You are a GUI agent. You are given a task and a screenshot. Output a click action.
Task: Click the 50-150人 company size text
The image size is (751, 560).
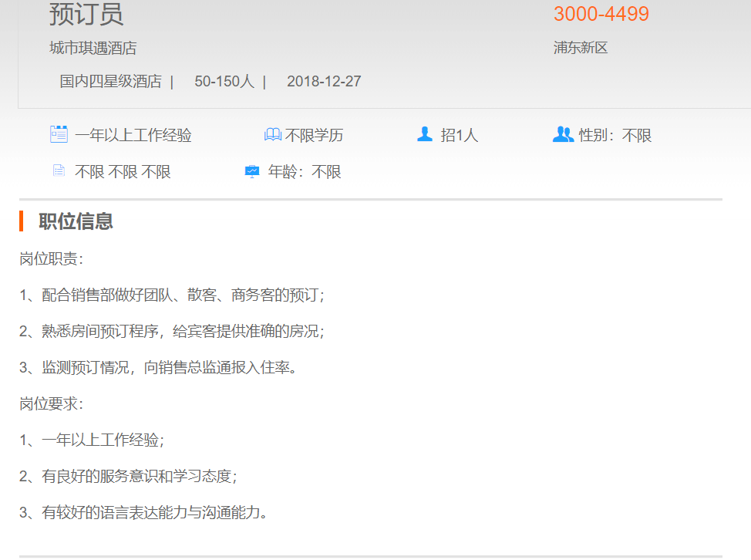click(x=224, y=81)
